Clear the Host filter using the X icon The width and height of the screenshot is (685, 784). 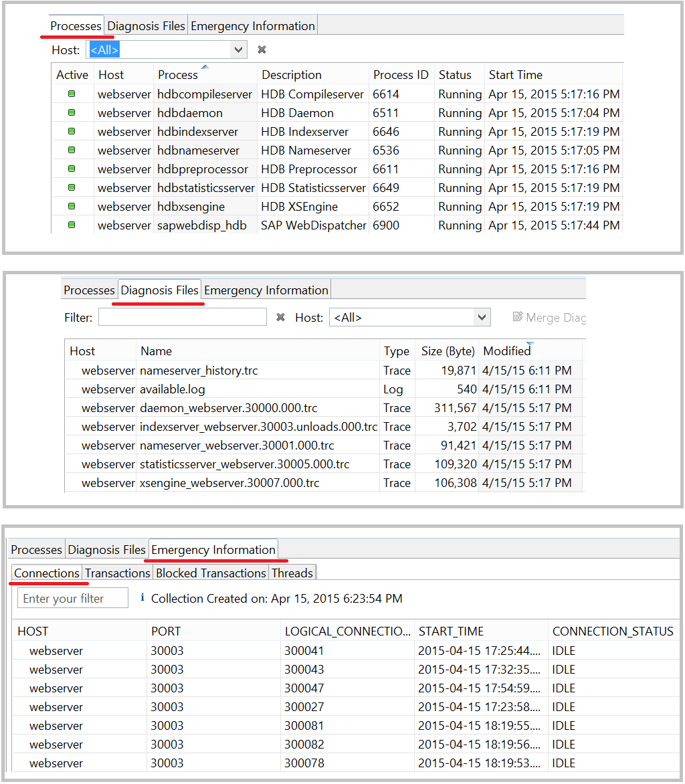(x=262, y=49)
